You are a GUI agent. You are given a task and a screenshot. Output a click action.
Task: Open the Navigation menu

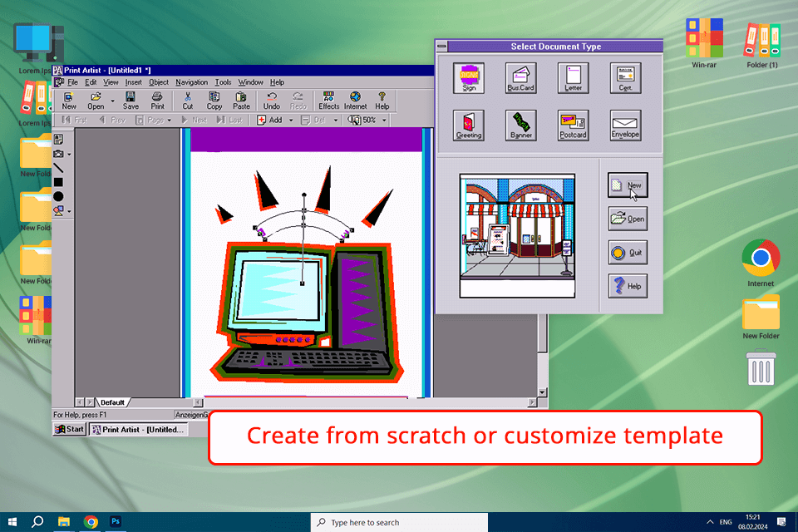tap(191, 82)
